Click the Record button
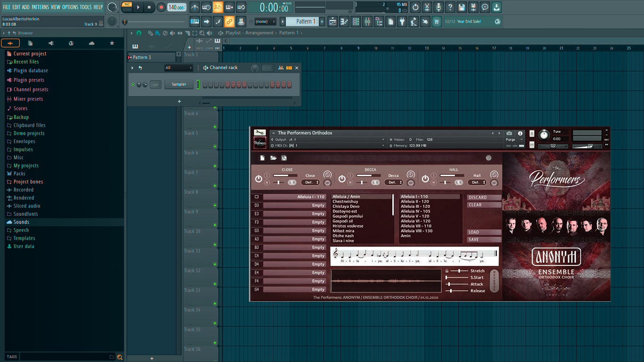Viewport: 644px width, 362px height. [161, 7]
